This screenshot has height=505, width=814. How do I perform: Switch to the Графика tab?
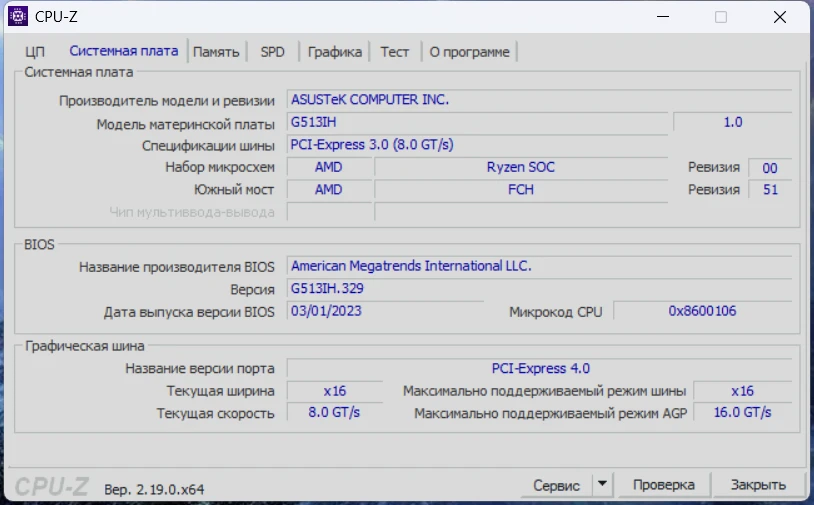(335, 52)
